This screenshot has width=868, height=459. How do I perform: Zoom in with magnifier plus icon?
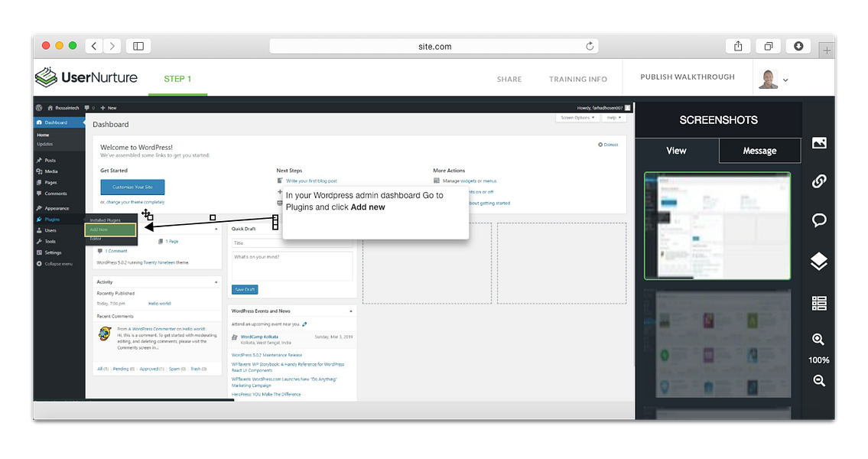(819, 340)
